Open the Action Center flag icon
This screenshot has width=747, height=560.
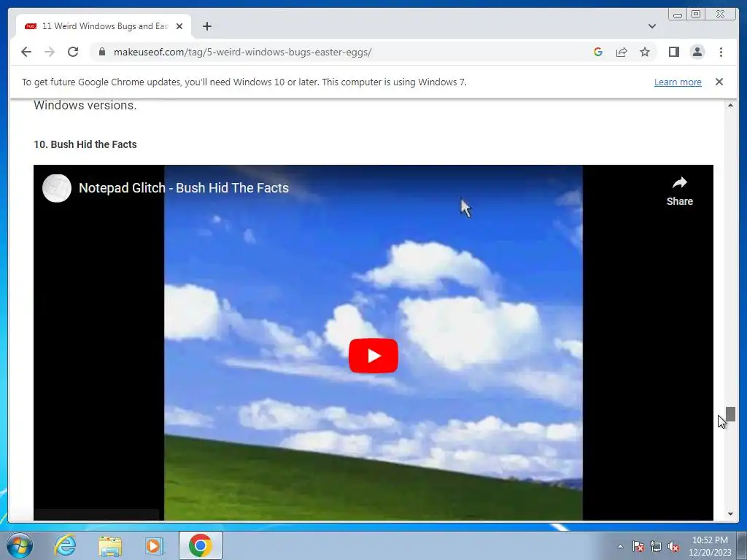coord(638,546)
